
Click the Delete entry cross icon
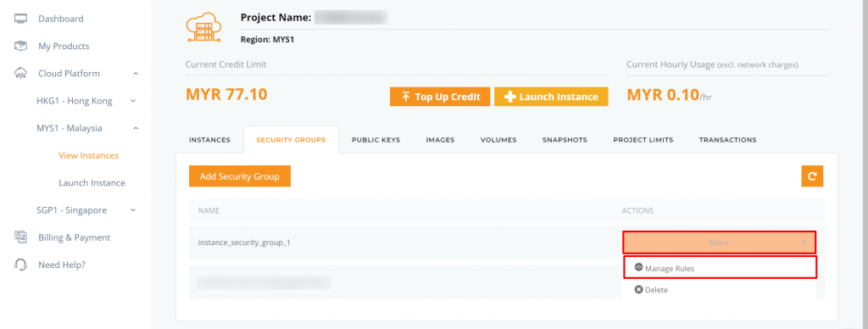point(638,290)
